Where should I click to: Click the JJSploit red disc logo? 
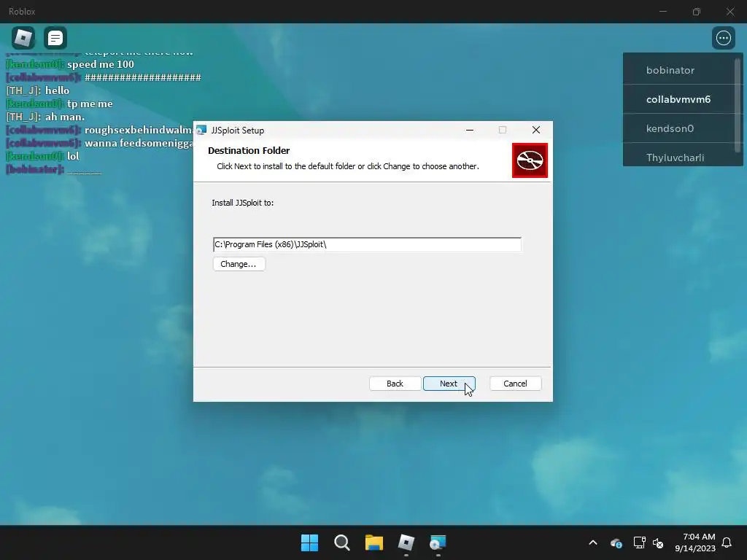pos(530,160)
